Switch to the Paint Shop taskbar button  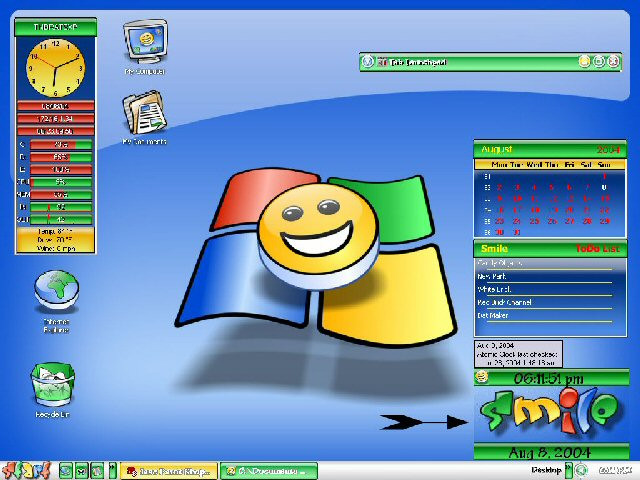(169, 471)
